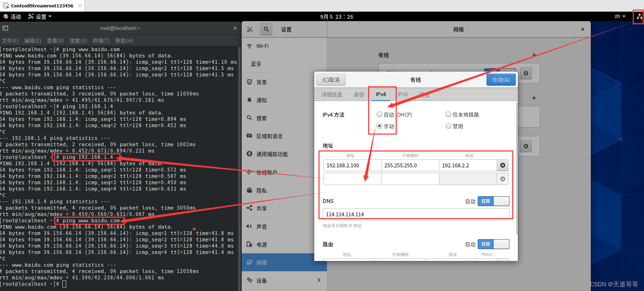
Task: Select 搜索 search item in sidebar
Action: [x=284, y=118]
